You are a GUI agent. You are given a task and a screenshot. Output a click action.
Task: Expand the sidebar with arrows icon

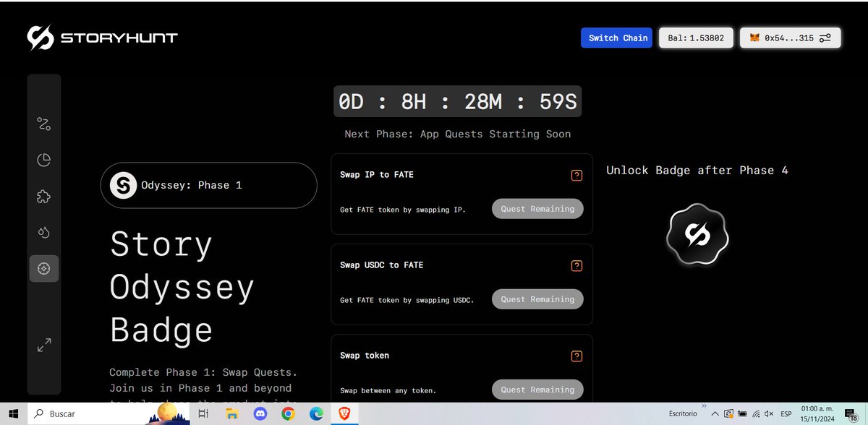point(44,345)
